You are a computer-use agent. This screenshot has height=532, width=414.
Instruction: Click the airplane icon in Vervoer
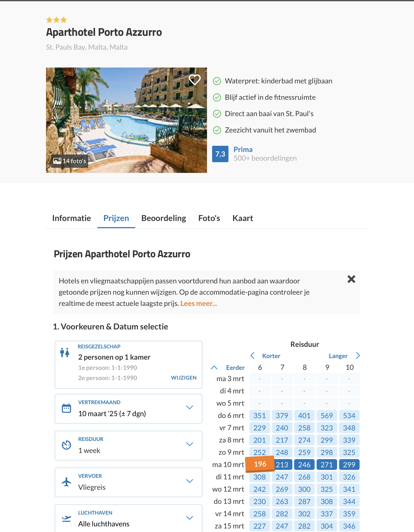(66, 482)
